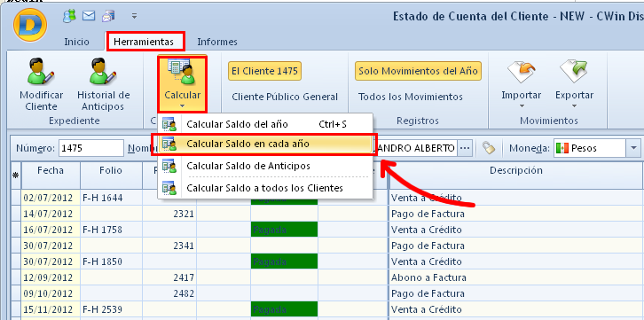Open the Importar dropdown
The width and height of the screenshot is (644, 320).
coord(522,83)
